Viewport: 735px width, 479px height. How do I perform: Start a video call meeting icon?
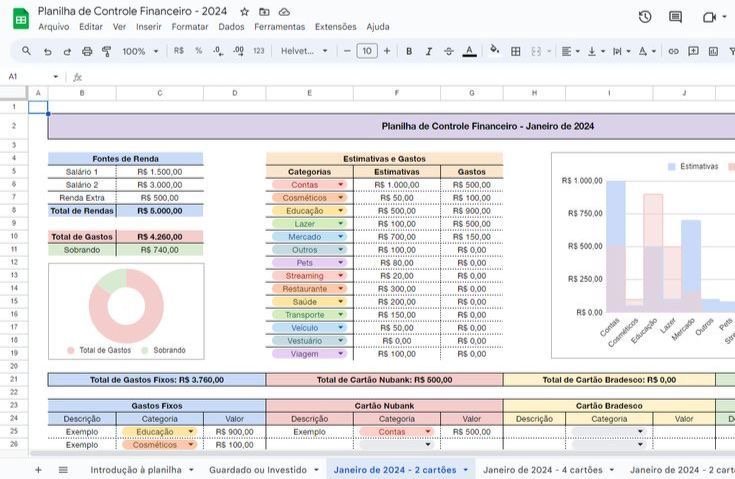point(709,17)
